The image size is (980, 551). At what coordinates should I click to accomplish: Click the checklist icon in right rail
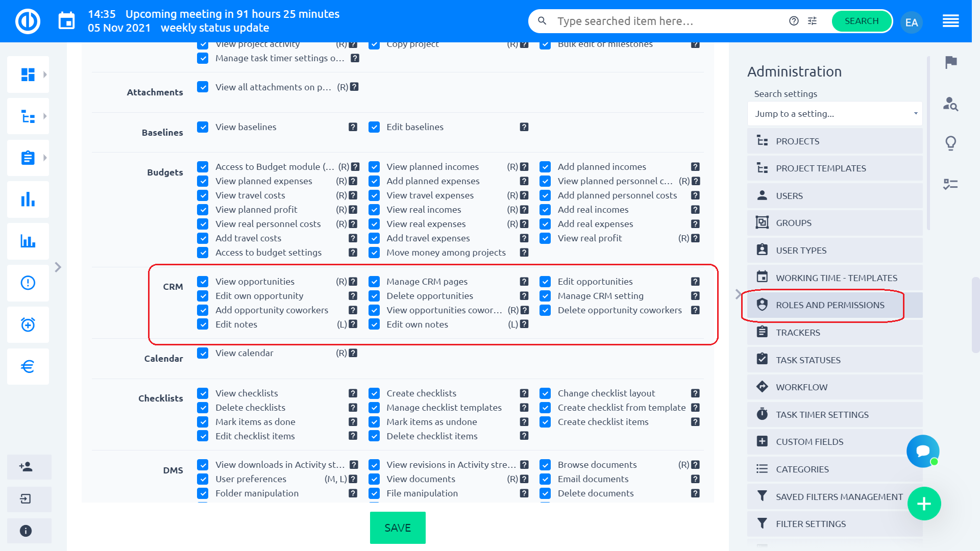[x=950, y=184]
